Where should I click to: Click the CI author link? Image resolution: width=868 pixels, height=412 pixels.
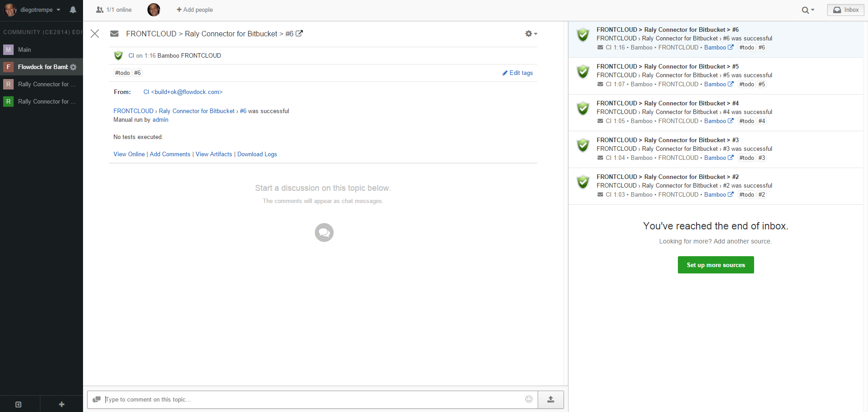coord(131,55)
